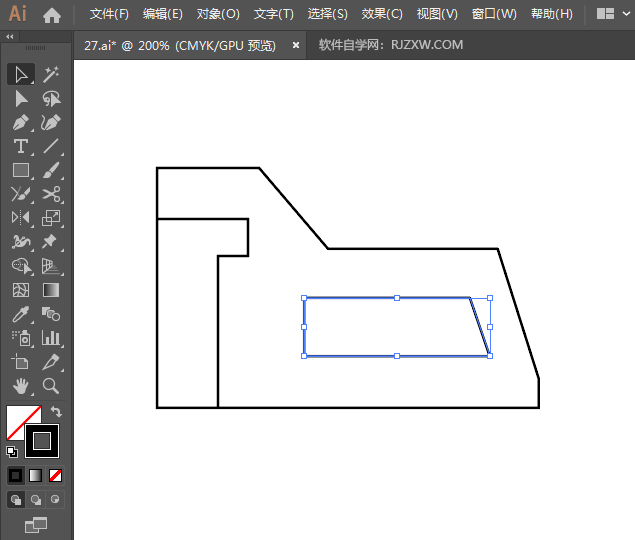Screen dimensions: 635x540
Task: Collapse the toolbar with double arrows
Action: click(10, 36)
